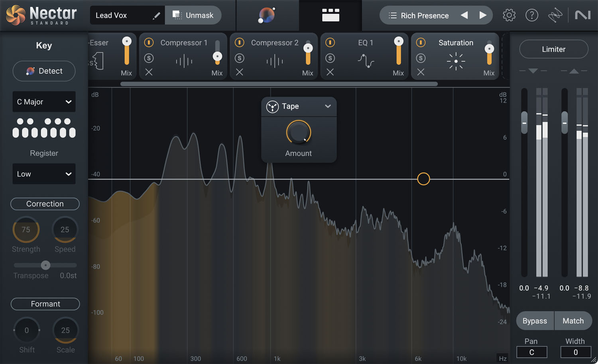Click the Transpose slider handle
598x364 pixels.
pyautogui.click(x=45, y=265)
